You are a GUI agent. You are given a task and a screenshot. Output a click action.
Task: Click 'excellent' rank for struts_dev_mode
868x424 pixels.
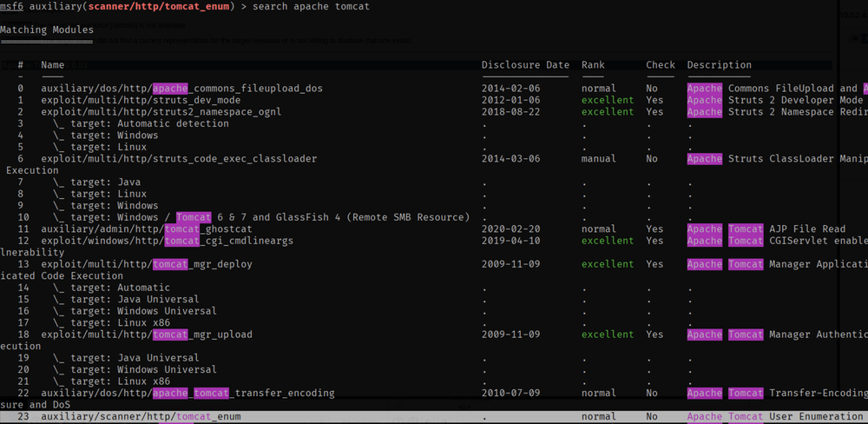608,100
